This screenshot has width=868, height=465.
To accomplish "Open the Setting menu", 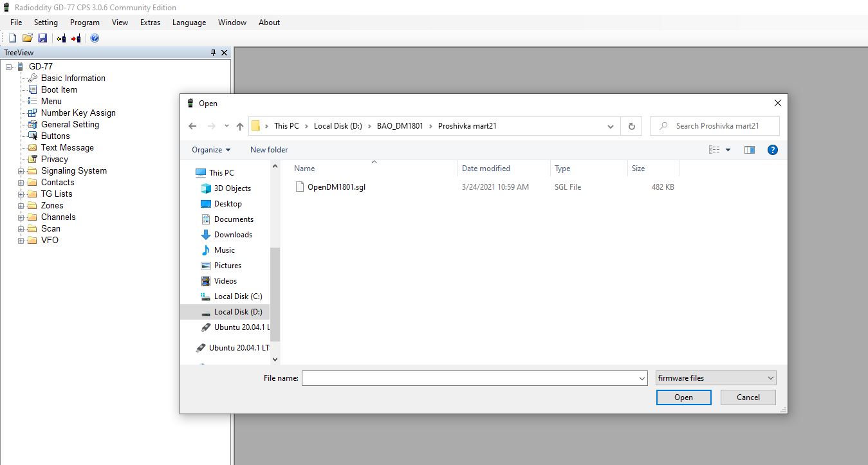I will [46, 23].
